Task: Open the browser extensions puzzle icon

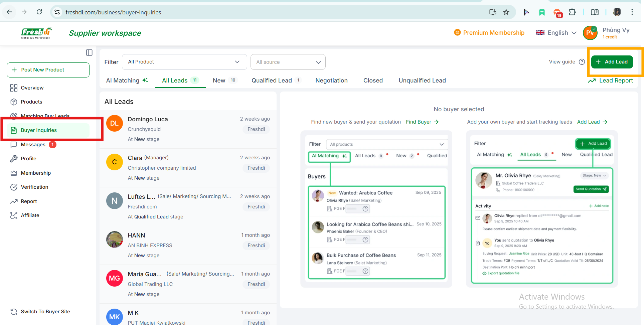Action: [572, 12]
